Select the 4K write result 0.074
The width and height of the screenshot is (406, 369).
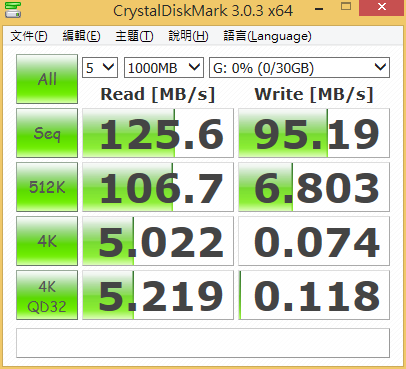314,241
